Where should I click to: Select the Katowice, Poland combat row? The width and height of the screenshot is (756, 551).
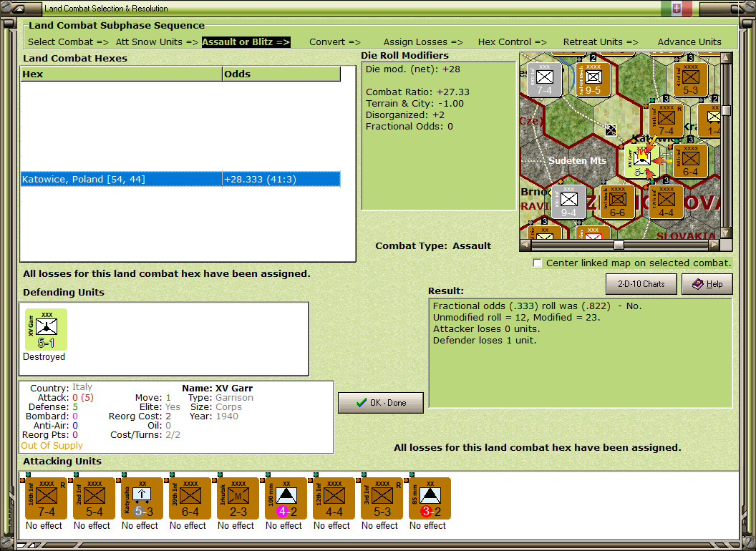coord(180,180)
